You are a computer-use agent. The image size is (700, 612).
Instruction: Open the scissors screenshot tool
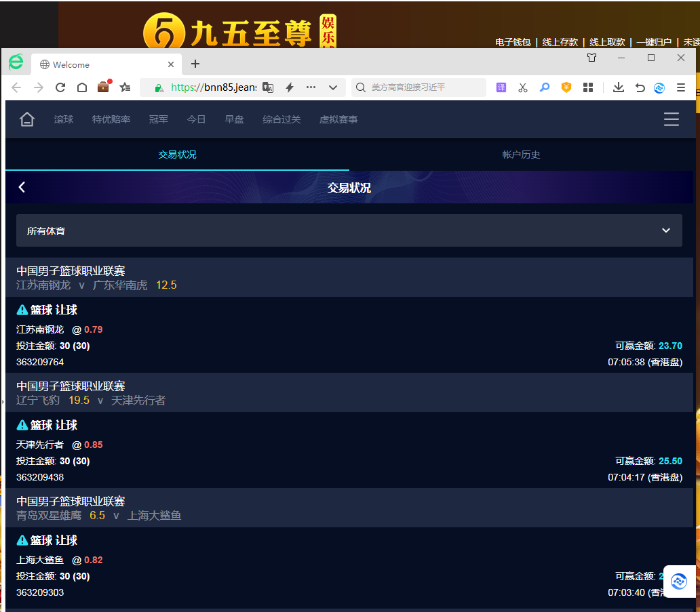point(522,87)
